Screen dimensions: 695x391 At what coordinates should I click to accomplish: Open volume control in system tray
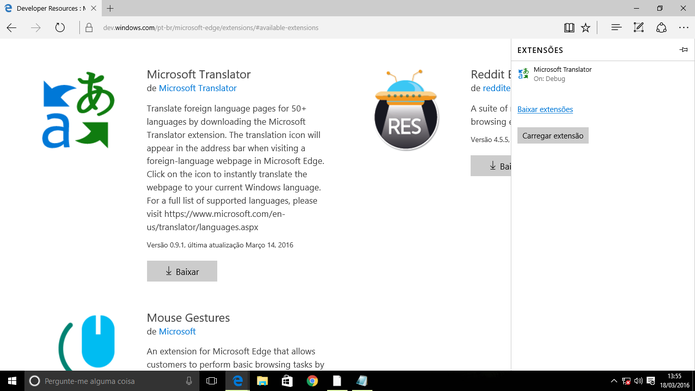(x=638, y=381)
